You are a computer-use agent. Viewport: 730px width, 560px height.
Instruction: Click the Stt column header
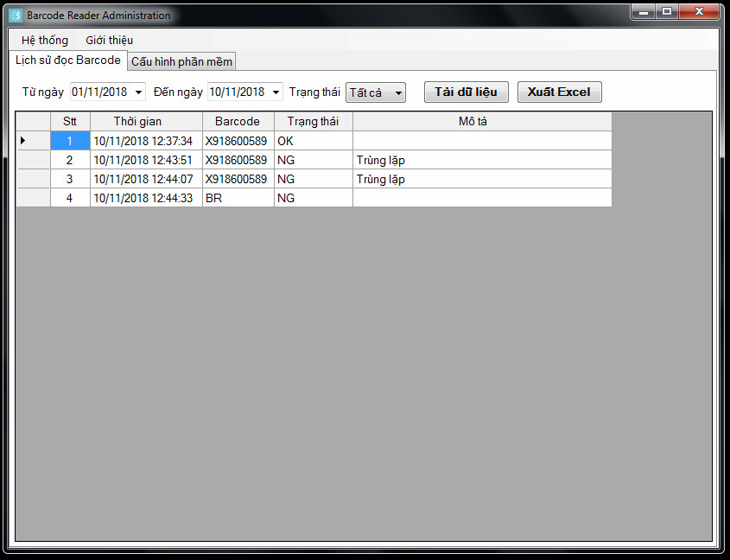(70, 122)
